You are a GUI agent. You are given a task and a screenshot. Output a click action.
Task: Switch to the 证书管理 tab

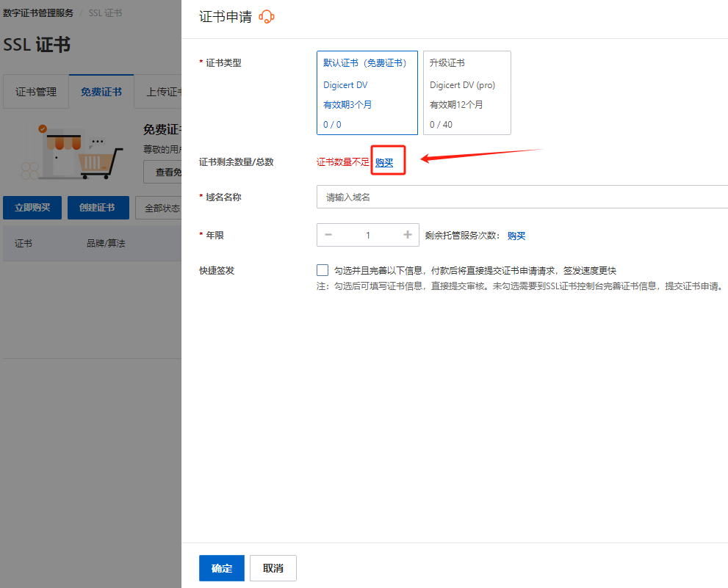(36, 92)
